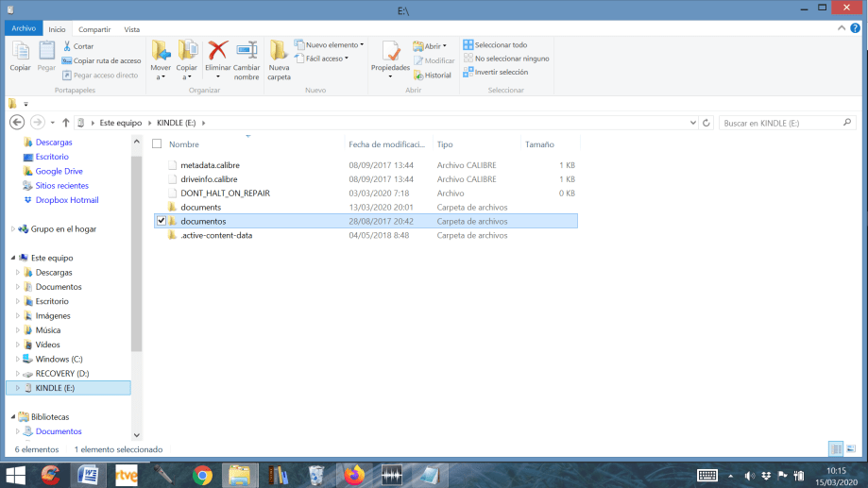This screenshot has width=868, height=488.
Task: Go up one folder level arrow
Action: tap(65, 123)
